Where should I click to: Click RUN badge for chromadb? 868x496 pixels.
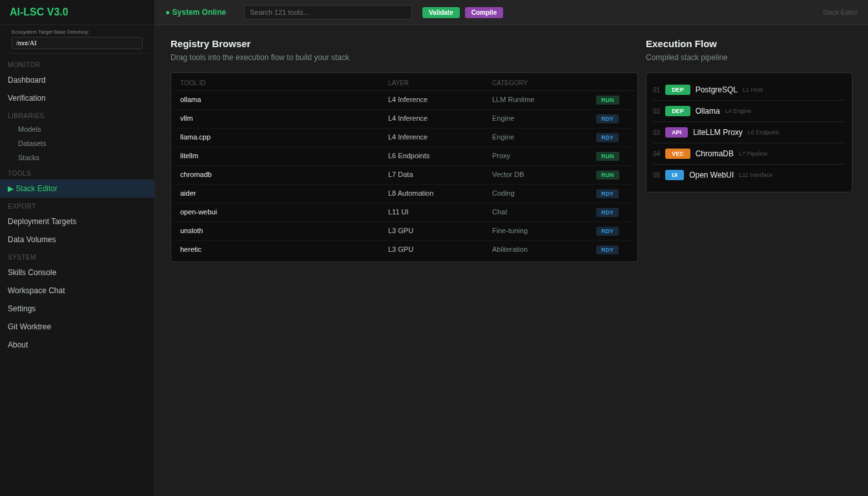[608, 175]
